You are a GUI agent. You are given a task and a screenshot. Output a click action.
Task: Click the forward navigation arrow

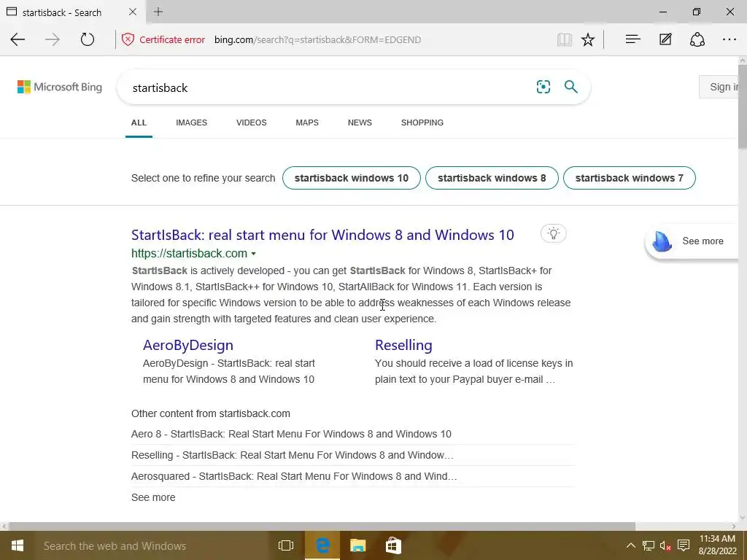click(x=53, y=39)
